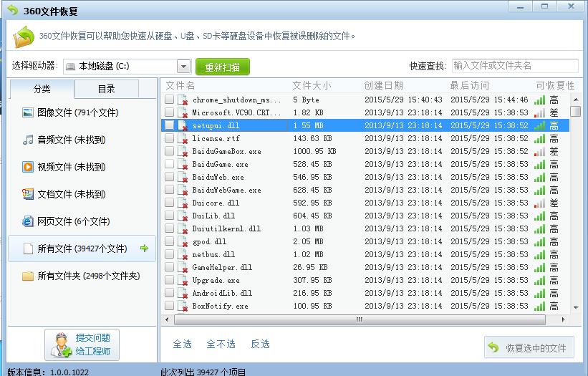Click file name GameHelper.dll
Viewport: 588px width, 376px height.
(222, 267)
